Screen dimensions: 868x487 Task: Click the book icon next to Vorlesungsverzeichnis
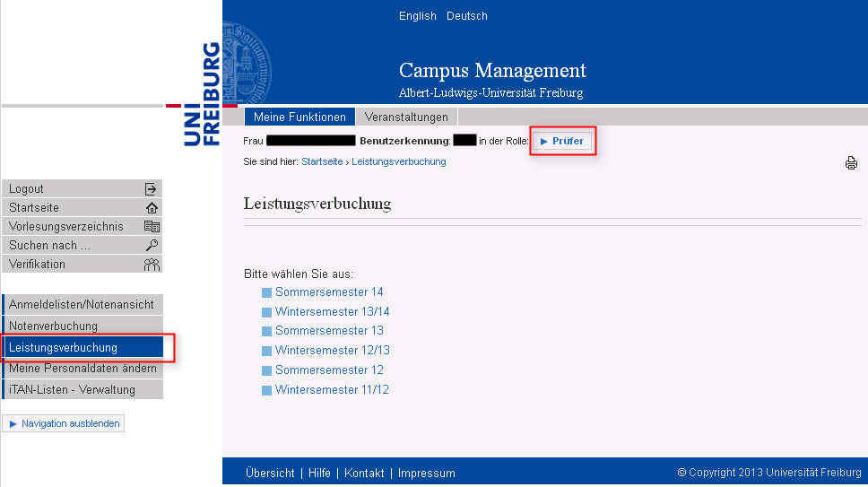point(152,226)
